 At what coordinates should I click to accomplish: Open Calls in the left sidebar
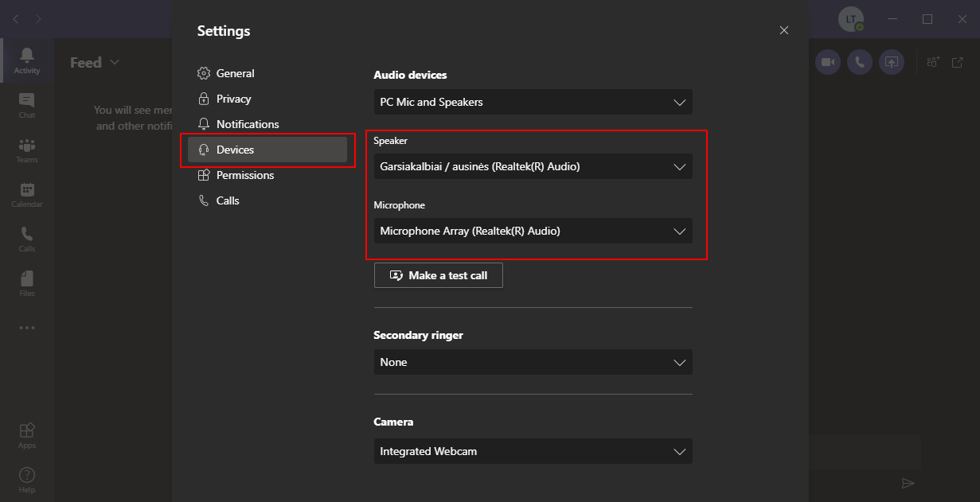click(26, 239)
